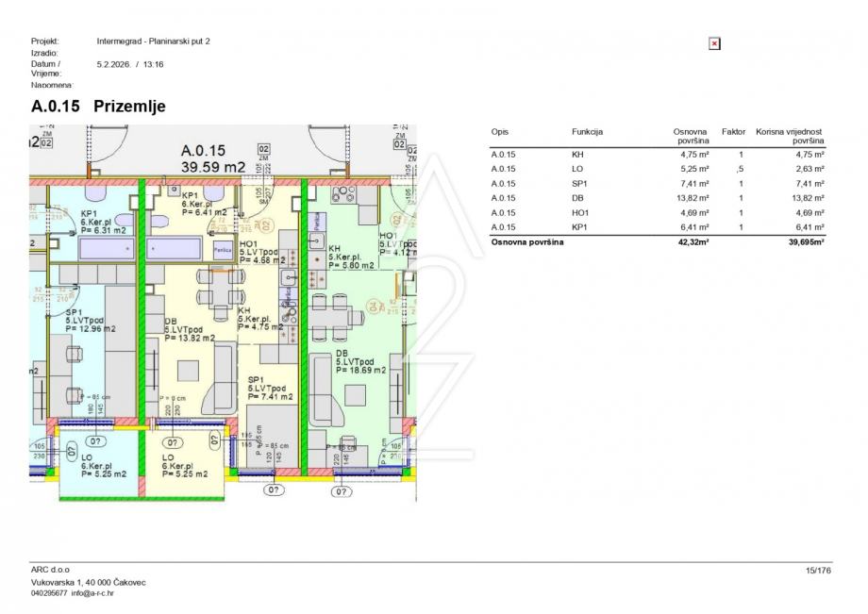Click the 'Izradio:' label
The image size is (868, 614).
click(x=44, y=53)
